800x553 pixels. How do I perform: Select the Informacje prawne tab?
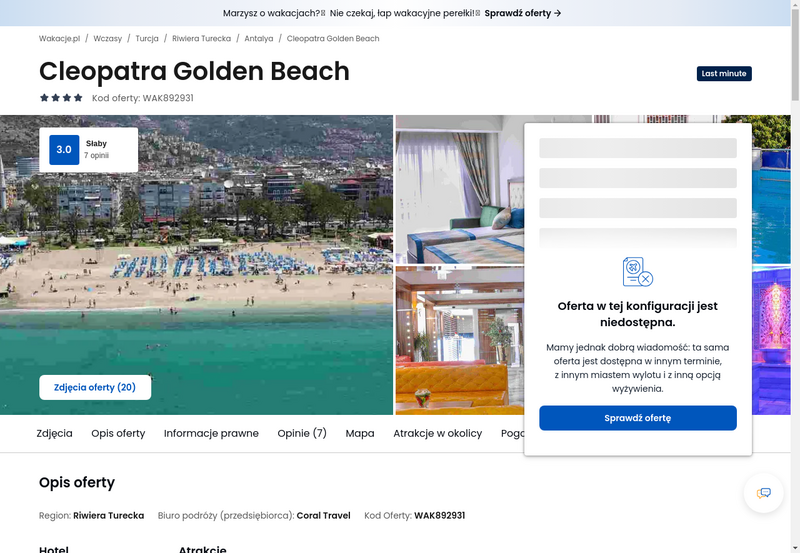(x=211, y=434)
